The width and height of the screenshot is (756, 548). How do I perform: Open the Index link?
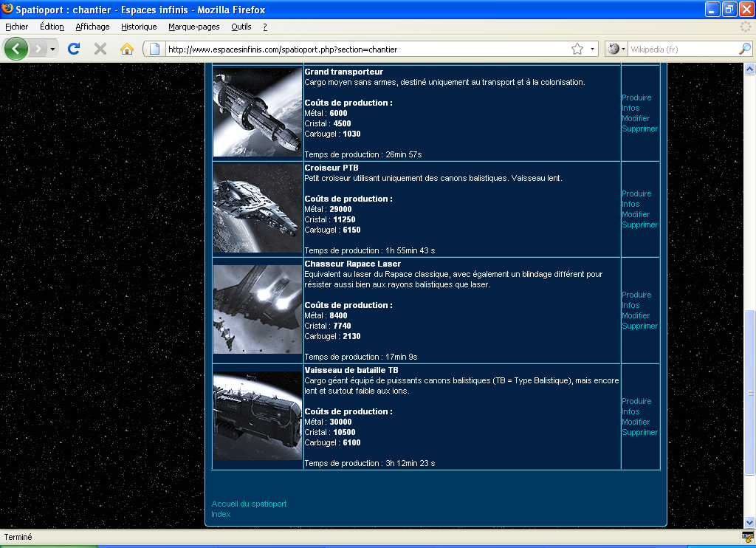(x=221, y=514)
